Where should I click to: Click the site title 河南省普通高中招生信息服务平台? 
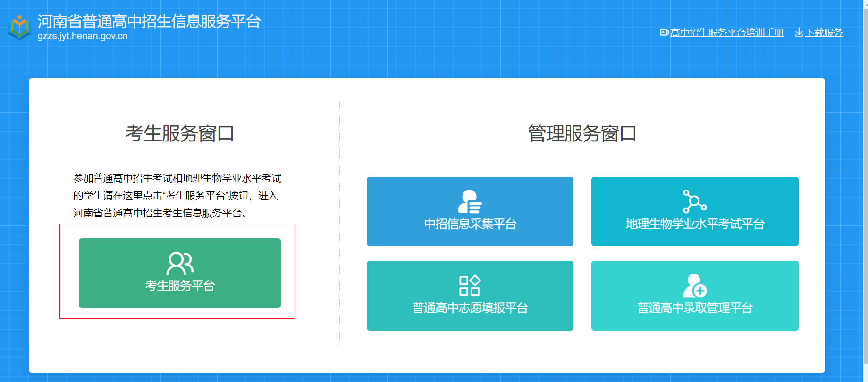point(149,21)
